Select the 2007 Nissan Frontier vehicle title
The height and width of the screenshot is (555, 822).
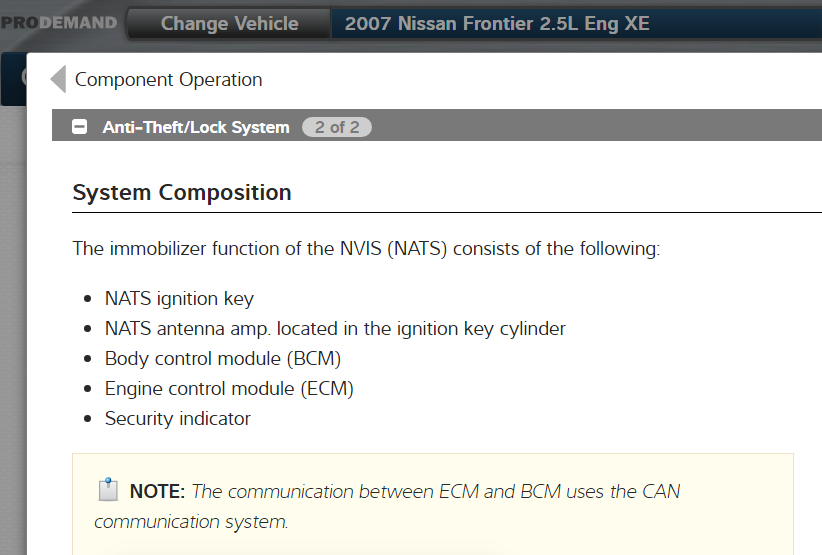tap(497, 23)
